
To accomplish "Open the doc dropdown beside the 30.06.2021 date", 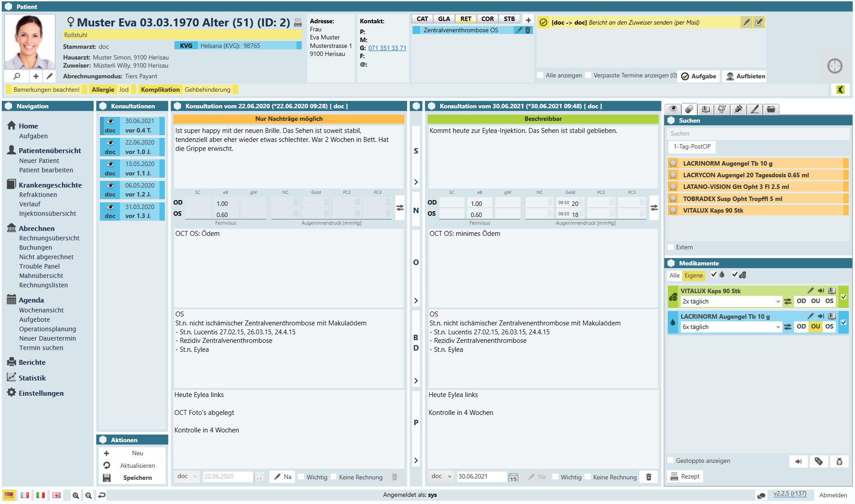I will [x=442, y=477].
